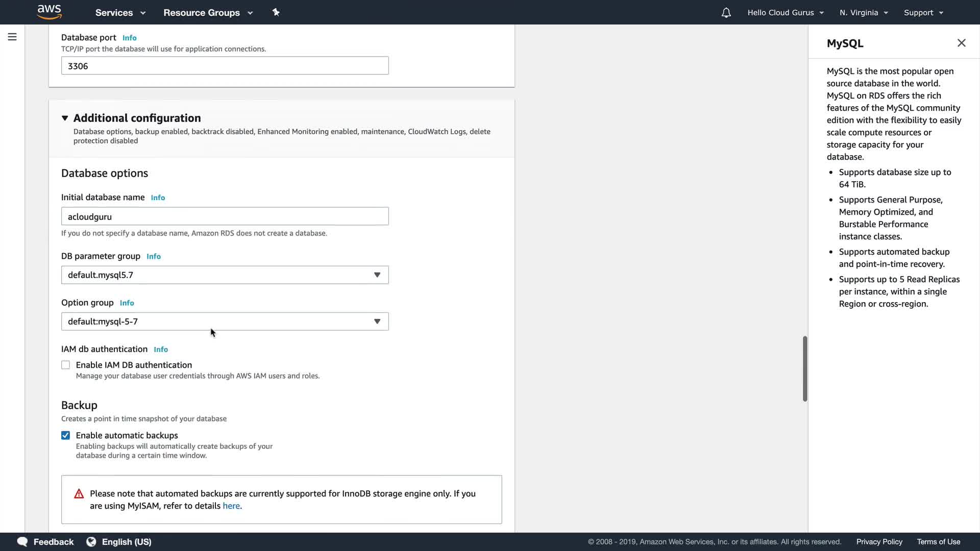This screenshot has width=980, height=551.
Task: Click Info link next to Database port
Action: (x=129, y=38)
